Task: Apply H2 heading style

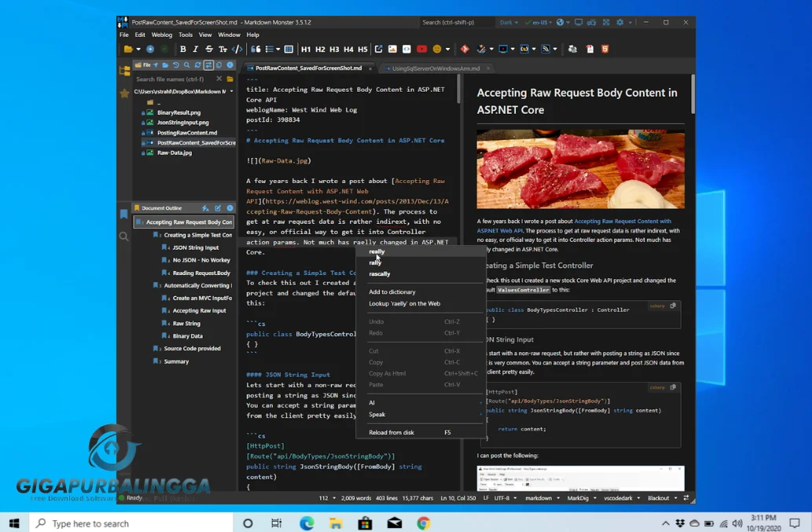Action: [320, 50]
